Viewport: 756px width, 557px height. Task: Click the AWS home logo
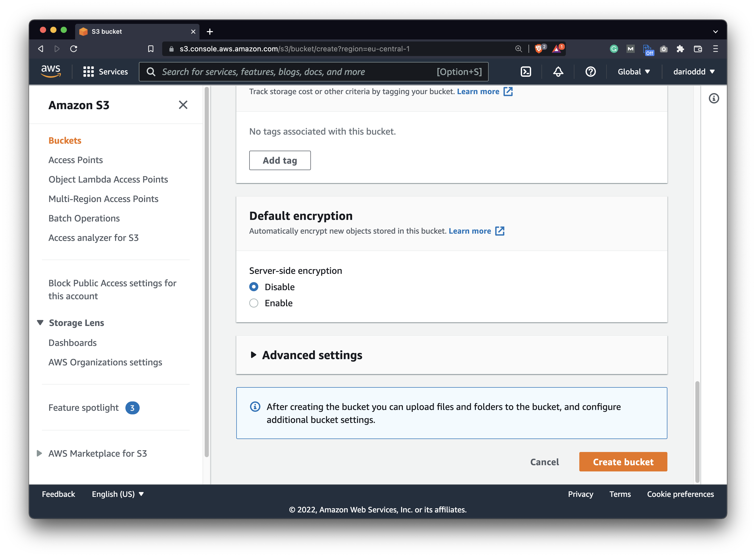coord(51,71)
